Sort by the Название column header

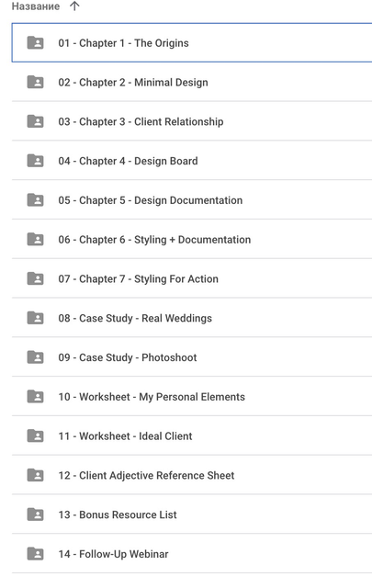pyautogui.click(x=36, y=6)
